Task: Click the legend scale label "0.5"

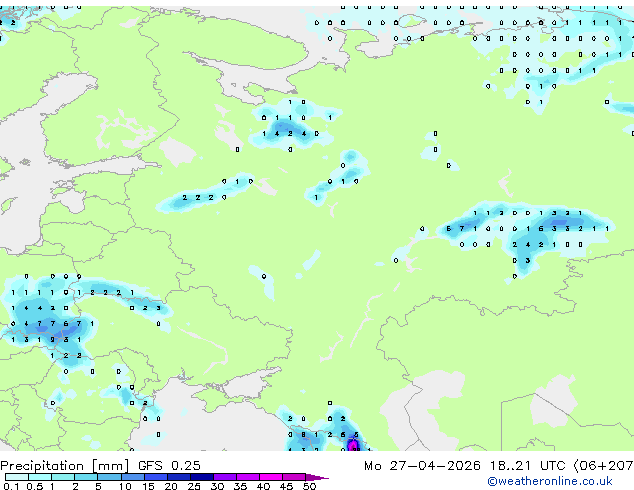Action: [35, 486]
